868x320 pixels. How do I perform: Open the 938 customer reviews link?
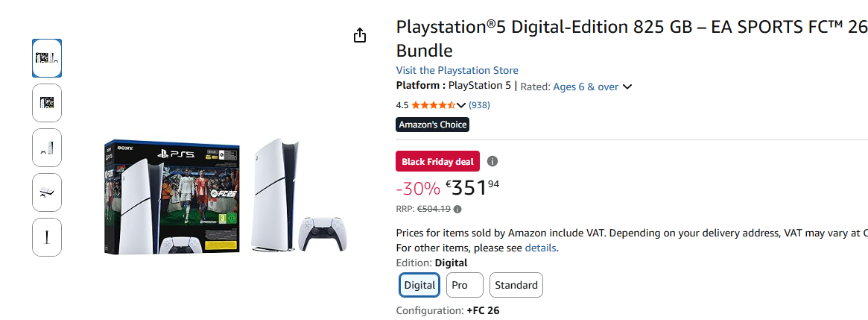479,105
